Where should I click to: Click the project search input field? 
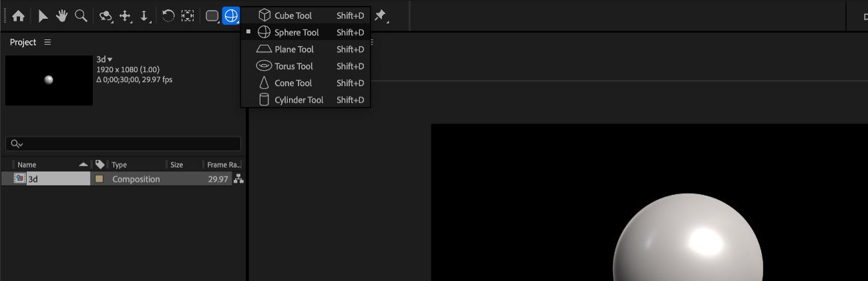pos(123,144)
